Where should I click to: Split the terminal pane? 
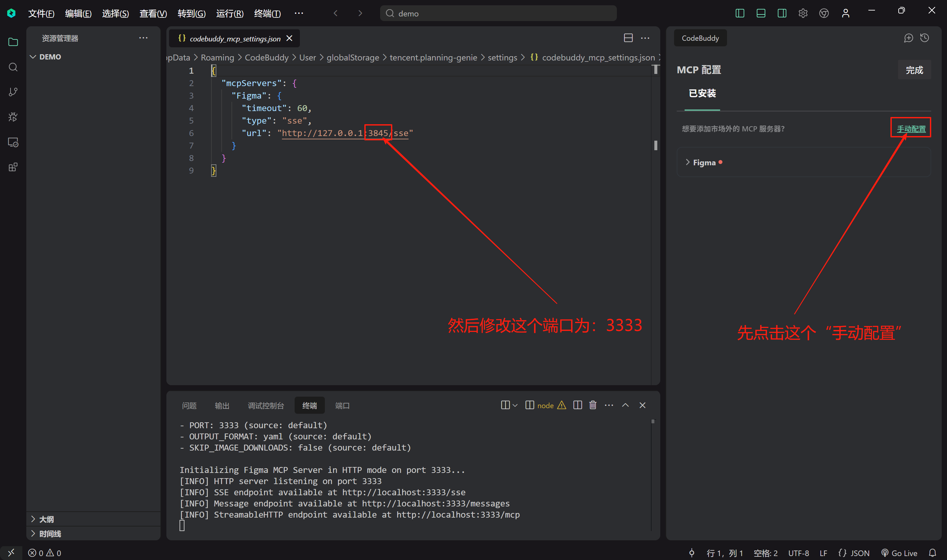[577, 405]
